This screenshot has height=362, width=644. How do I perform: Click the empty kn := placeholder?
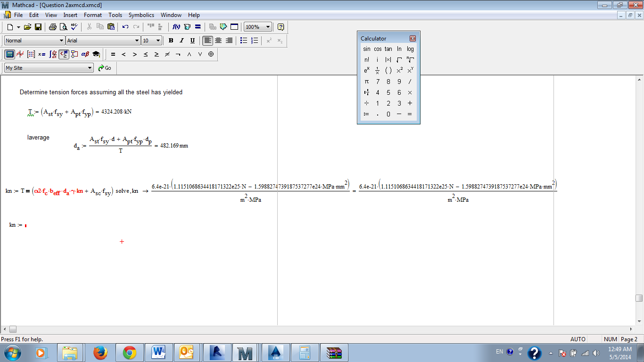click(x=25, y=226)
